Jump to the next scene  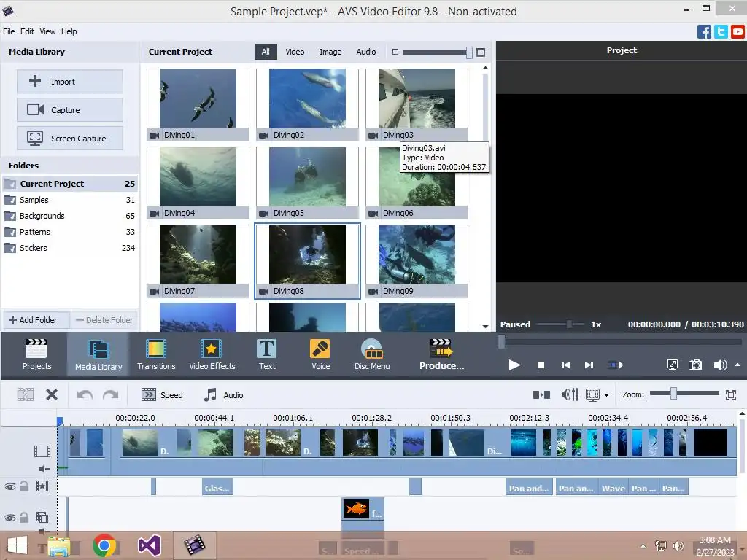pyautogui.click(x=616, y=365)
